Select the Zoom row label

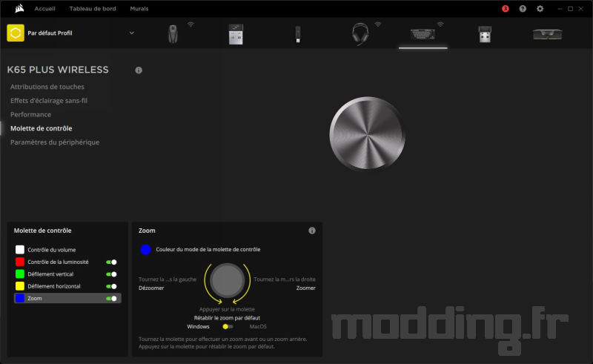pos(34,298)
